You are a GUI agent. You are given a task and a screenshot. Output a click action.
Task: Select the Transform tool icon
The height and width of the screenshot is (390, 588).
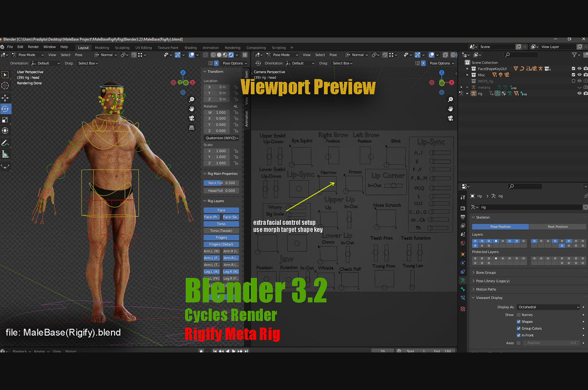(x=5, y=131)
